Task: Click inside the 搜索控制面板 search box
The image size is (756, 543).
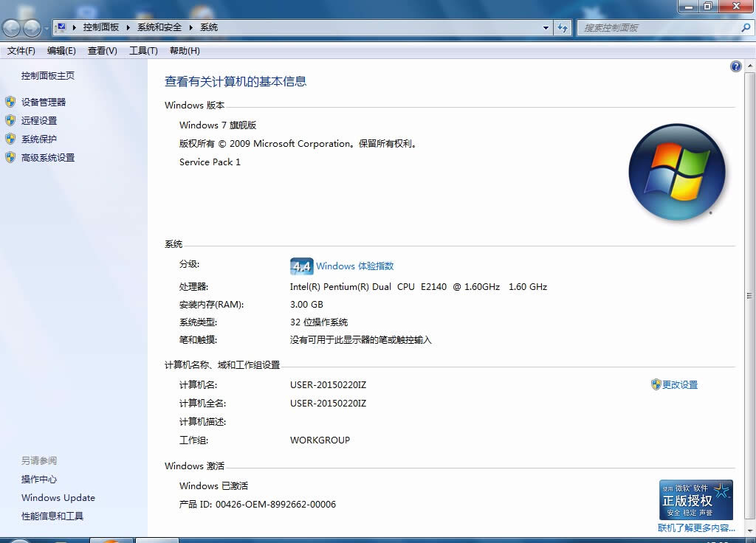Action: tap(657, 27)
